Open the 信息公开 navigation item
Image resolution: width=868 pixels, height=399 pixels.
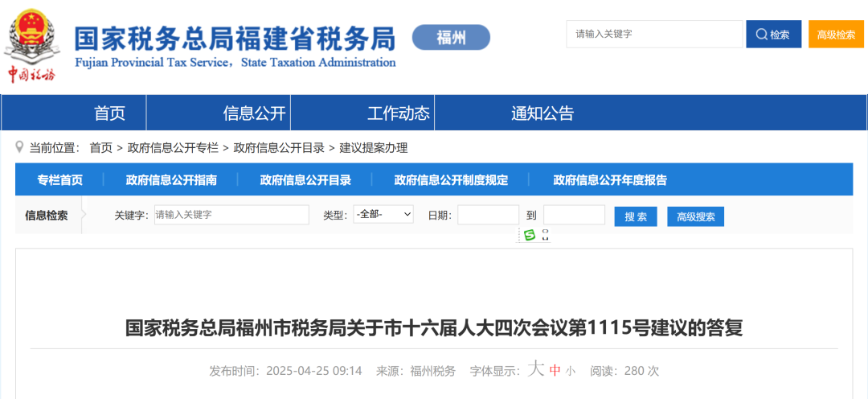(x=254, y=113)
